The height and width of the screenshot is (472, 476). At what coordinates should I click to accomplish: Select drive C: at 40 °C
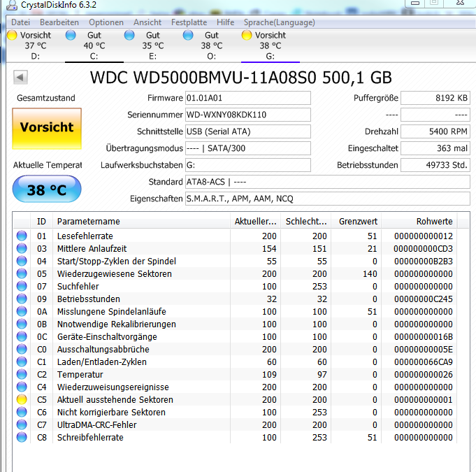click(94, 45)
